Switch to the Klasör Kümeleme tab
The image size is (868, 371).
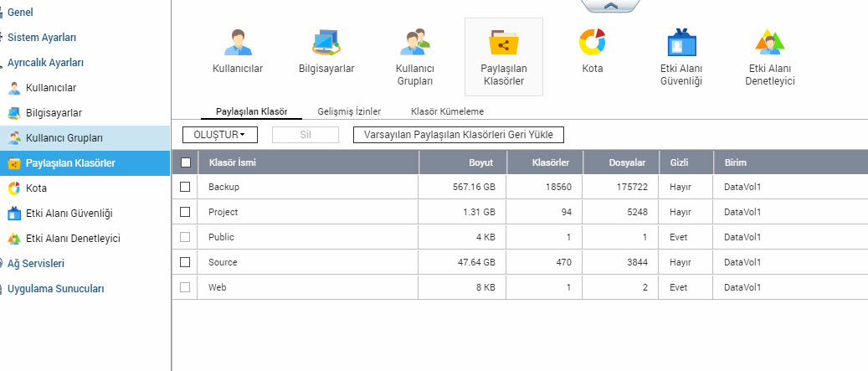447,111
